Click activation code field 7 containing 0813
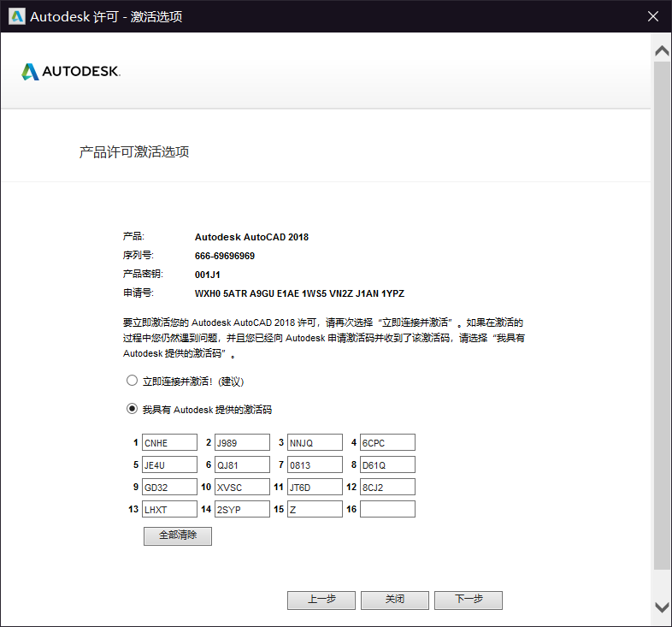672x627 pixels. 315,464
